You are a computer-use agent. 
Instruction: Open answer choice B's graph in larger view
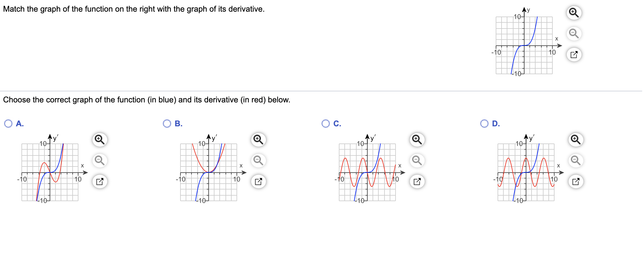click(x=258, y=181)
